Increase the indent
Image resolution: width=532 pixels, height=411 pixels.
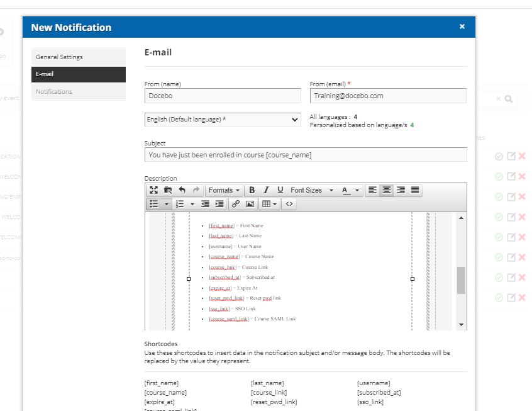219,204
